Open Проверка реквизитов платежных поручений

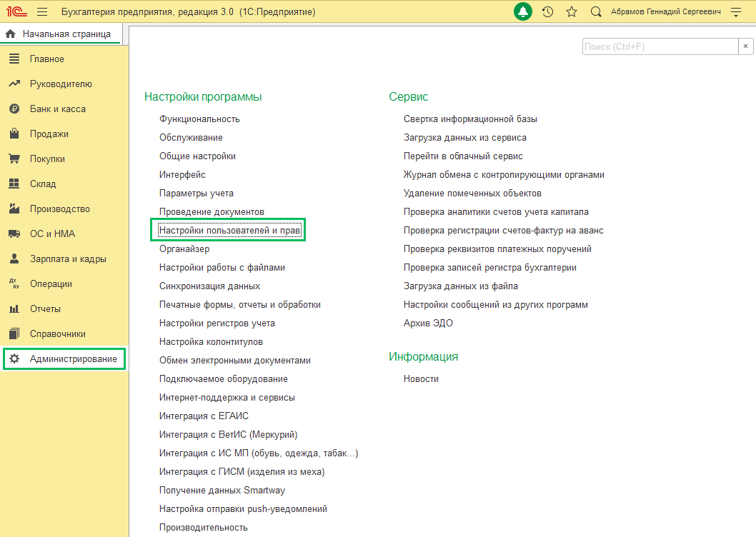(497, 249)
